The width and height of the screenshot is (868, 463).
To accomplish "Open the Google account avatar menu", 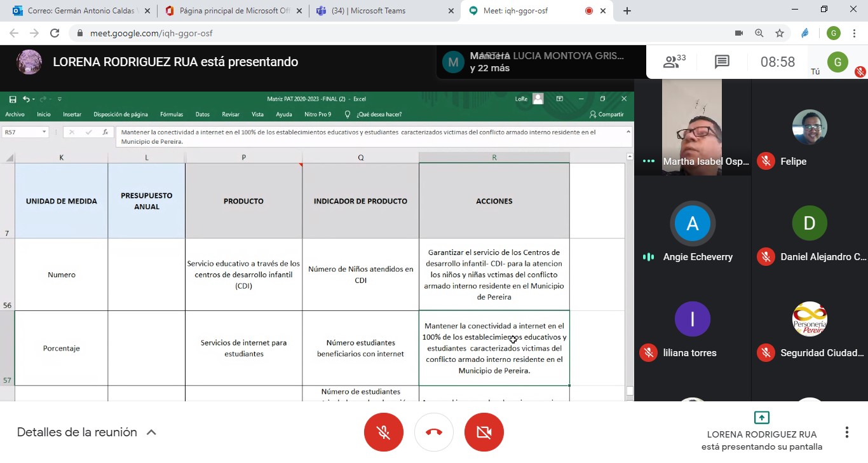I will [833, 33].
